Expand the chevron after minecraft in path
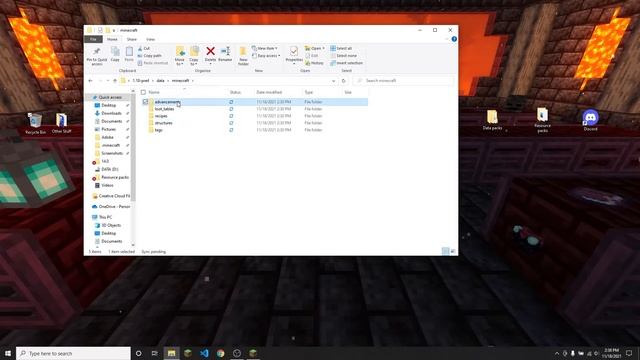Screen dimensions: 640x360 (x=193, y=81)
